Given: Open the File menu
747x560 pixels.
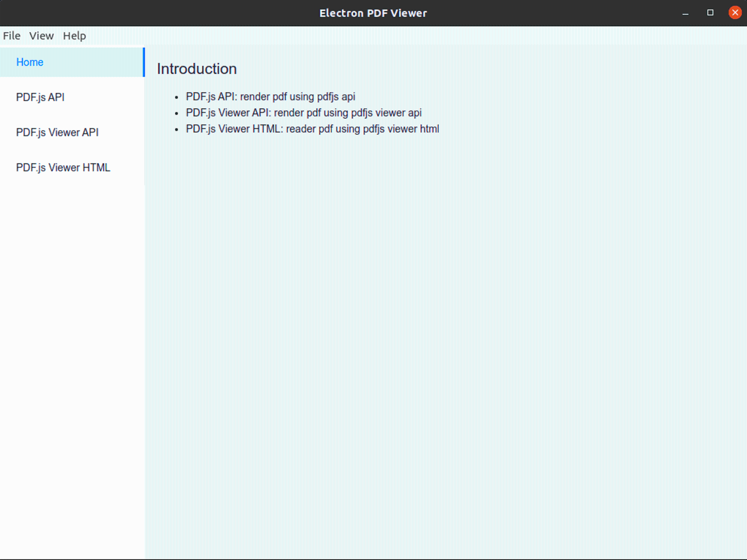Looking at the screenshot, I should click(x=12, y=36).
